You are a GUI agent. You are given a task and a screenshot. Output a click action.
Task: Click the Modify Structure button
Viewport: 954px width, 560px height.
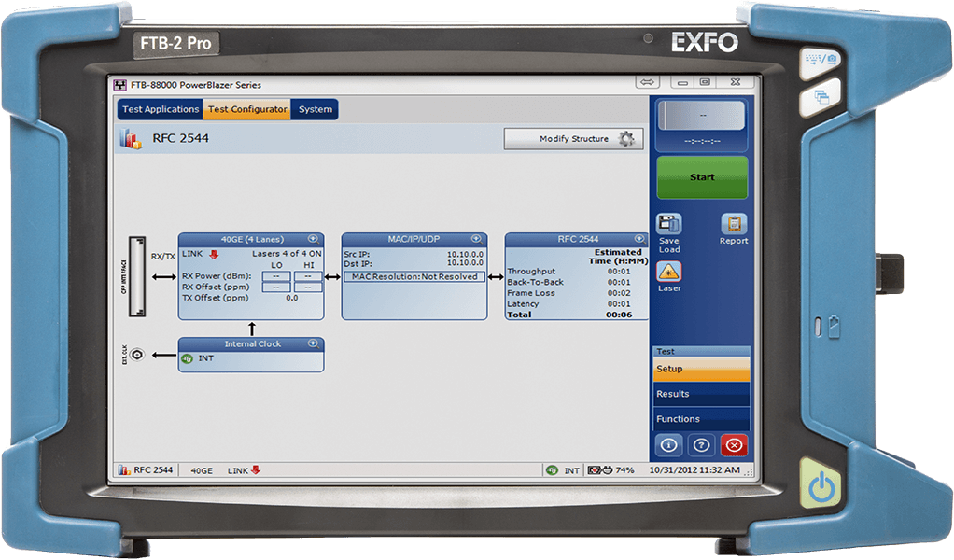pyautogui.click(x=573, y=139)
